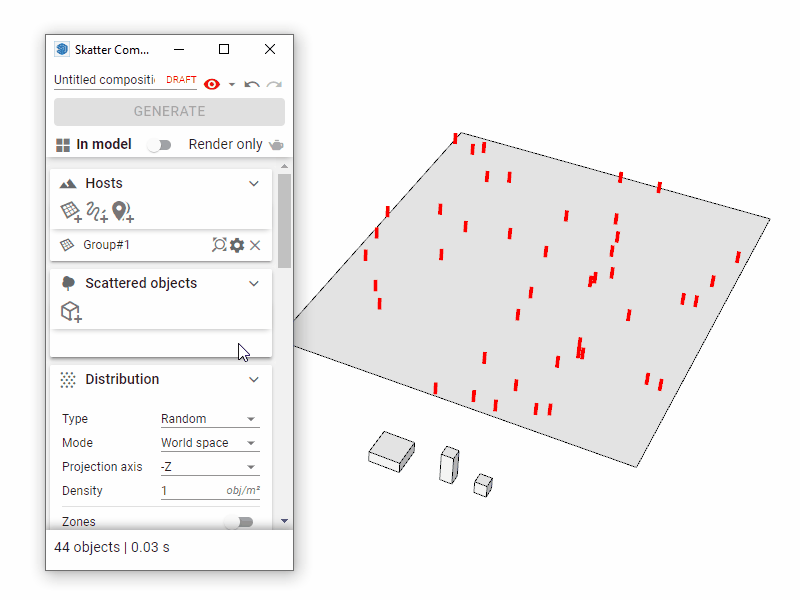This screenshot has width=800, height=600.
Task: Click the panel's vertical scrollbar
Action: [284, 220]
